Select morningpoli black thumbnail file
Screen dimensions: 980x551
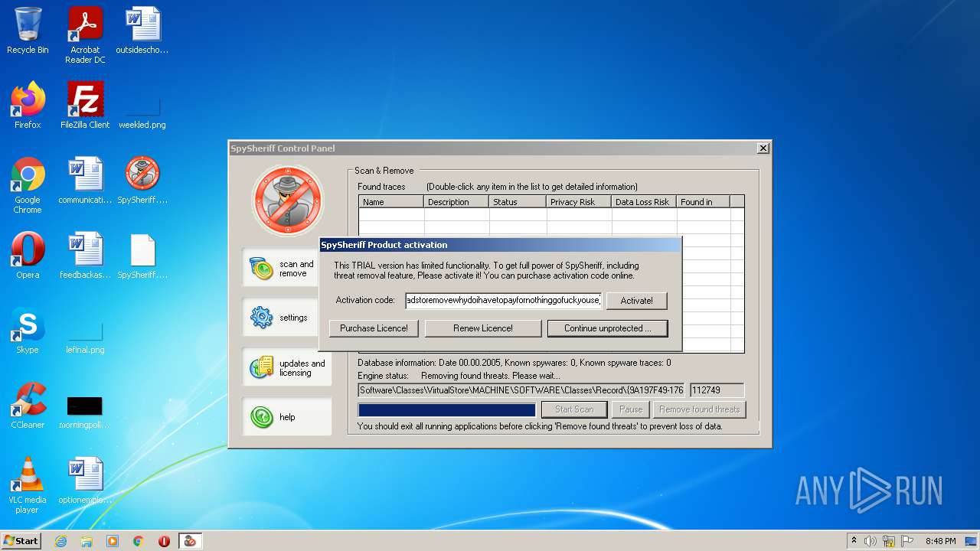coord(85,413)
